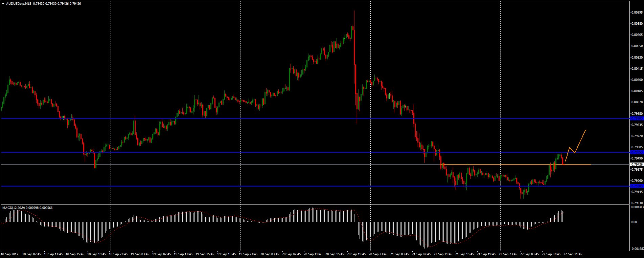
Task: Select the blue 0.79550 level price tag
Action: (637, 152)
